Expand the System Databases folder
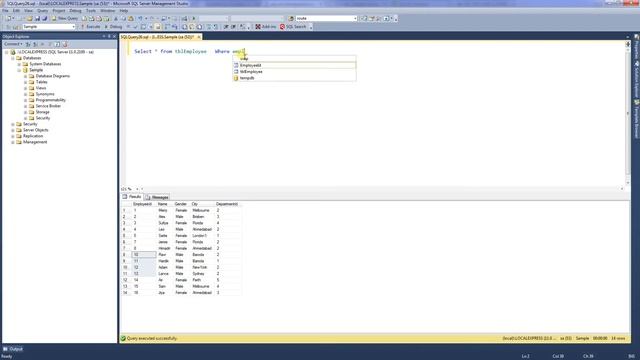This screenshot has height=360, width=640. point(19,64)
